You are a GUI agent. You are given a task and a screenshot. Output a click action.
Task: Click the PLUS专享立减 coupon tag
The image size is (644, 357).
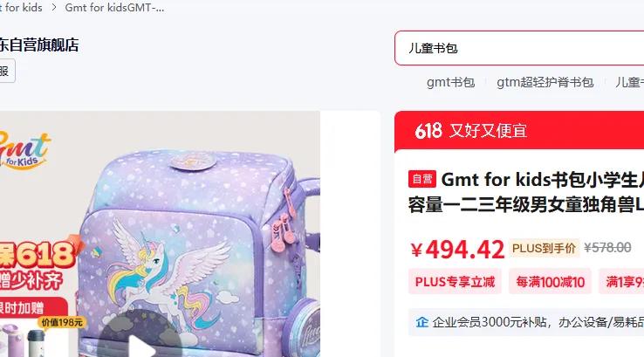tap(455, 282)
